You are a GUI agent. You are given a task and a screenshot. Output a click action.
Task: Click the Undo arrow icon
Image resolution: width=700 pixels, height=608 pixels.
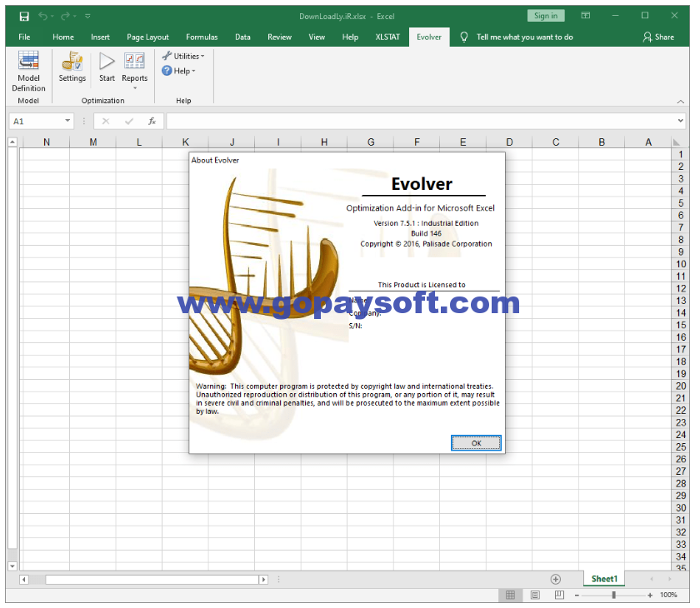42,17
